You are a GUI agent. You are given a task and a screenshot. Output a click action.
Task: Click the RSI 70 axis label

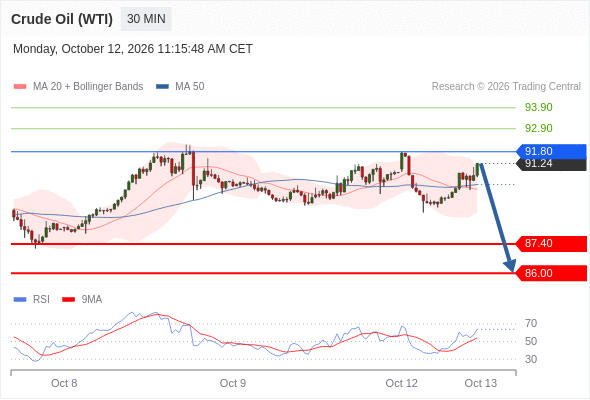coord(531,323)
